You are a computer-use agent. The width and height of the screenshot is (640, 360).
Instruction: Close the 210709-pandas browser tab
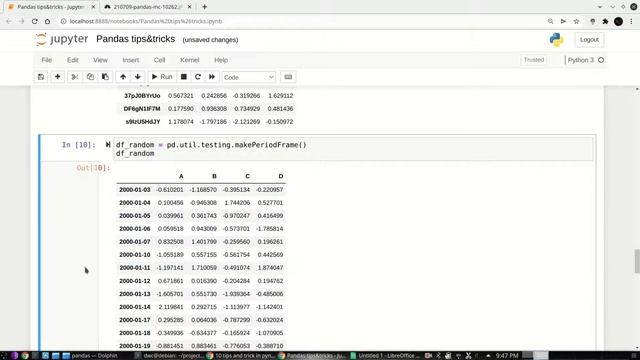(189, 7)
